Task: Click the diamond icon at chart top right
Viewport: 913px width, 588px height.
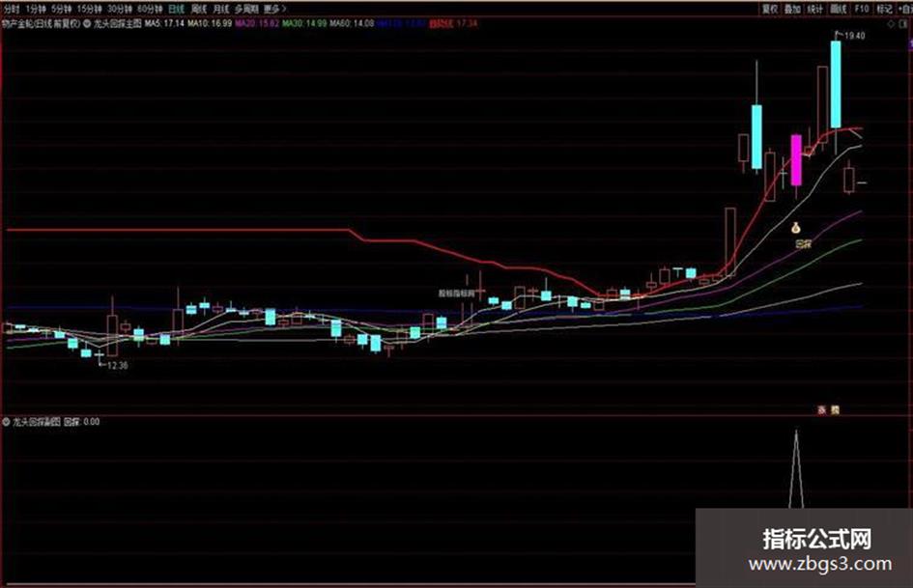Action: click(x=891, y=24)
